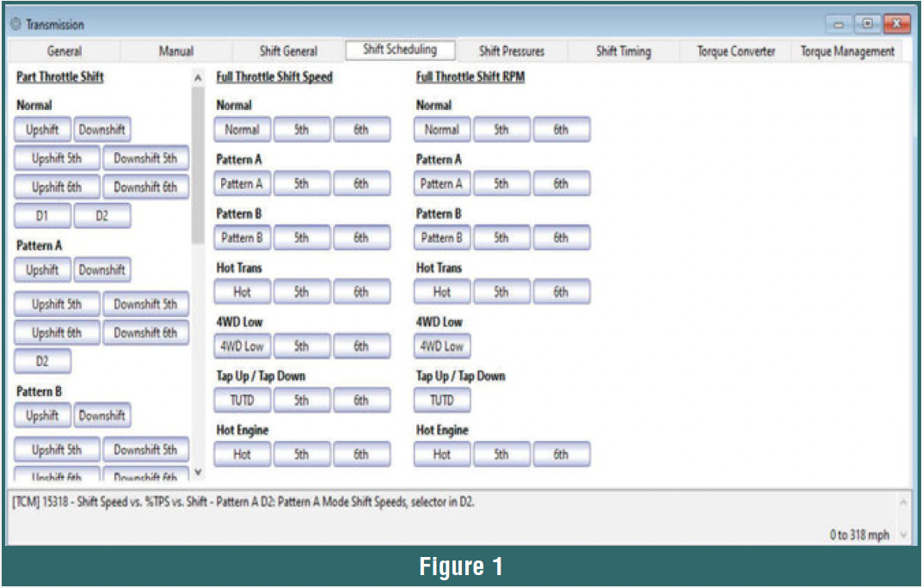Switch to the Shift Pressures tab
Viewport: 922px width, 588px height.
[512, 52]
